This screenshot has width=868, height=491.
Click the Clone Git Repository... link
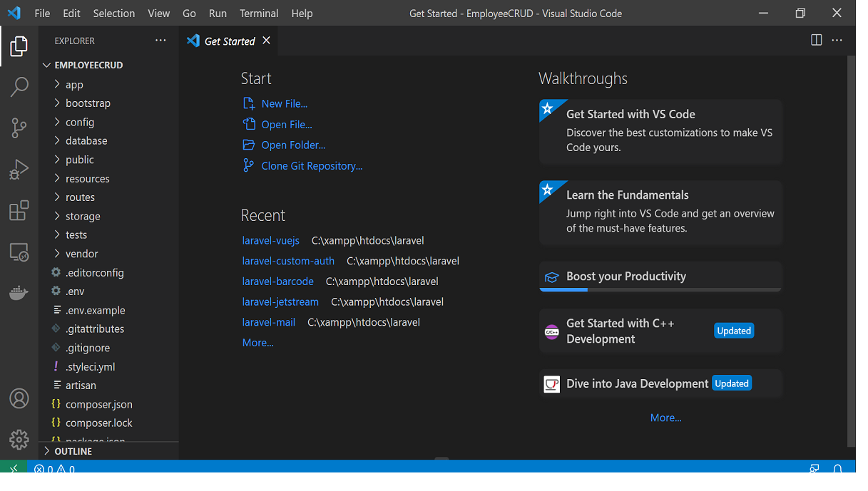pos(312,165)
